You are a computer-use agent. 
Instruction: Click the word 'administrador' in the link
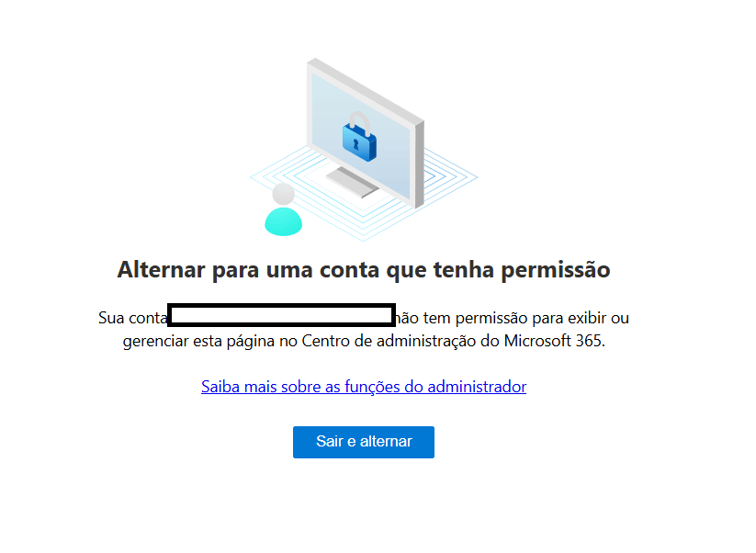[x=477, y=387]
